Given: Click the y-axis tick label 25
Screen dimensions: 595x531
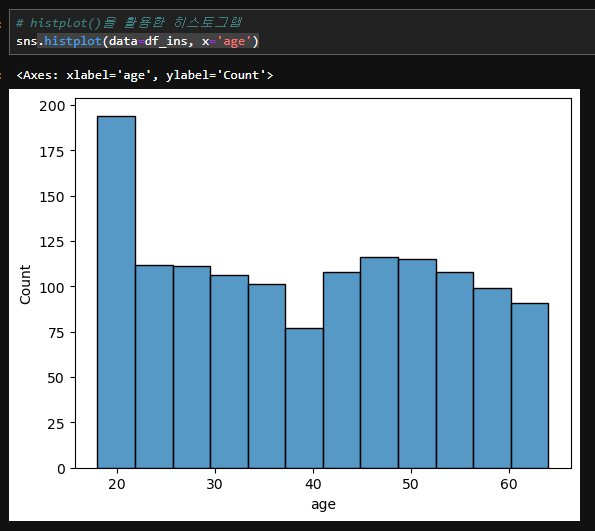Looking at the screenshot, I should pyautogui.click(x=56, y=424).
